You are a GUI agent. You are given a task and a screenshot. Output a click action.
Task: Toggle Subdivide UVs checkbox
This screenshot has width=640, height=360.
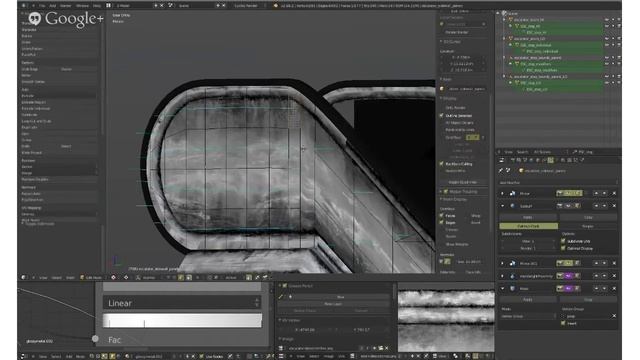tap(563, 241)
